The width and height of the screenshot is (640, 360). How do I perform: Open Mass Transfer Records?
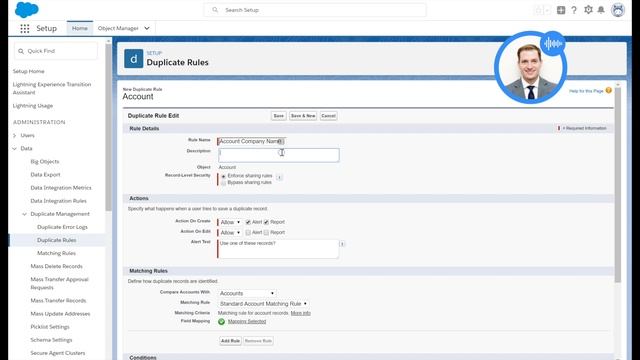point(58,300)
